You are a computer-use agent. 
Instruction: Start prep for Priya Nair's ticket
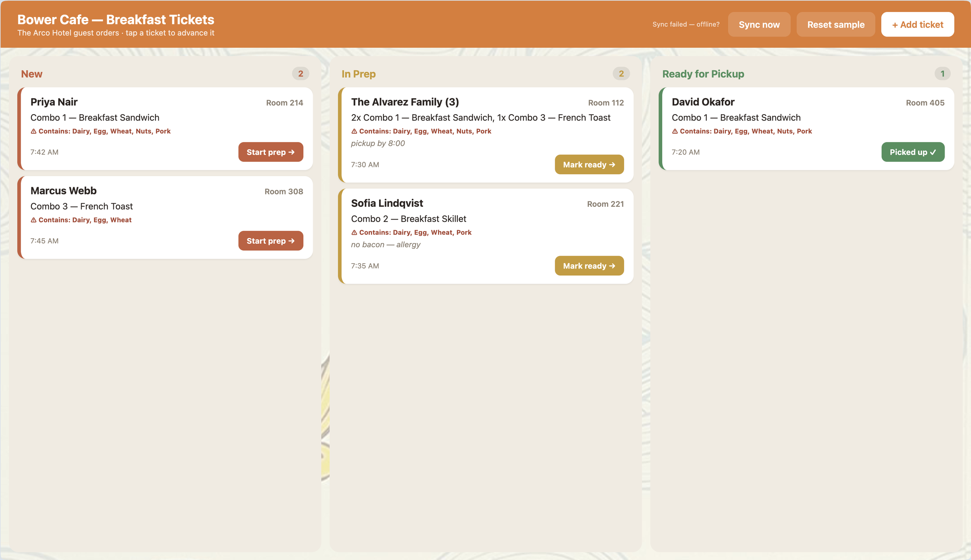click(x=271, y=152)
